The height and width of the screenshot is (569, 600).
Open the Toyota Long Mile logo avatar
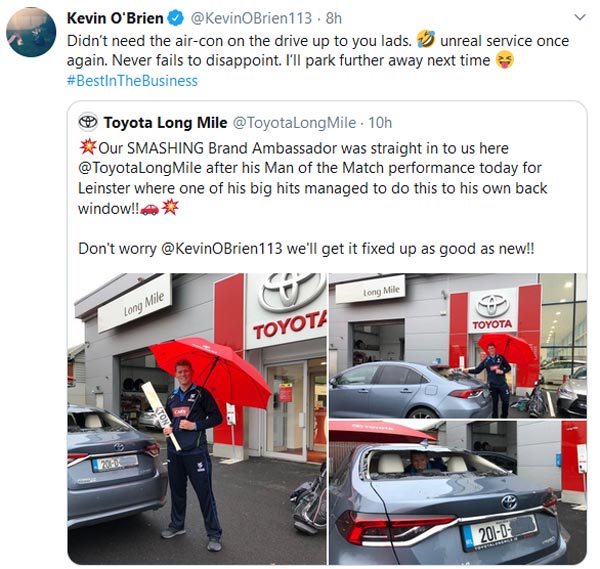88,122
